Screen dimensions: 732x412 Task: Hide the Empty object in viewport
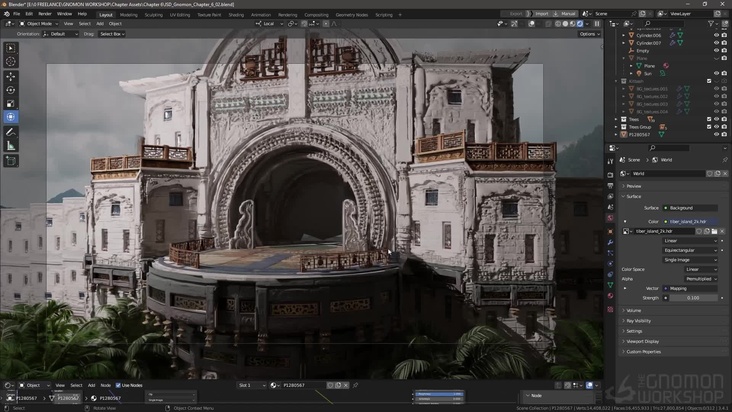(x=716, y=50)
